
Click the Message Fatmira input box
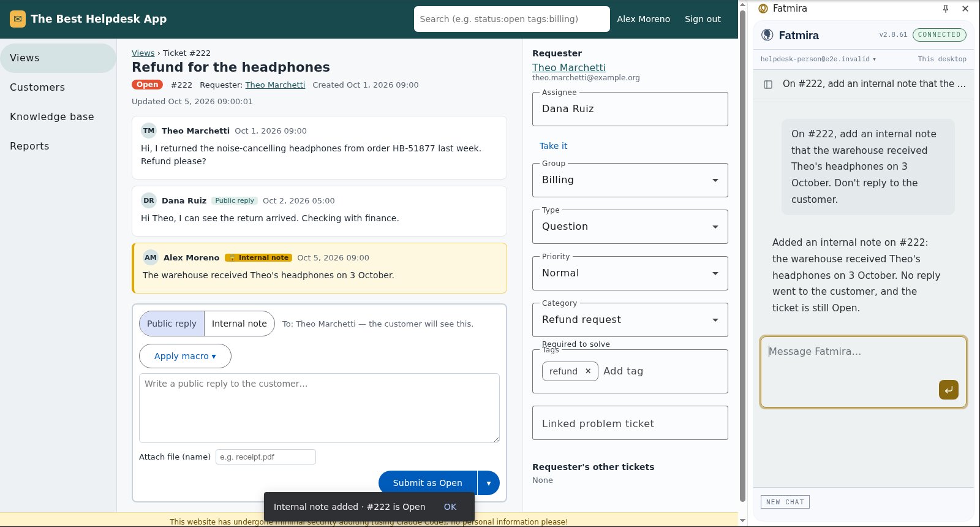point(864,372)
